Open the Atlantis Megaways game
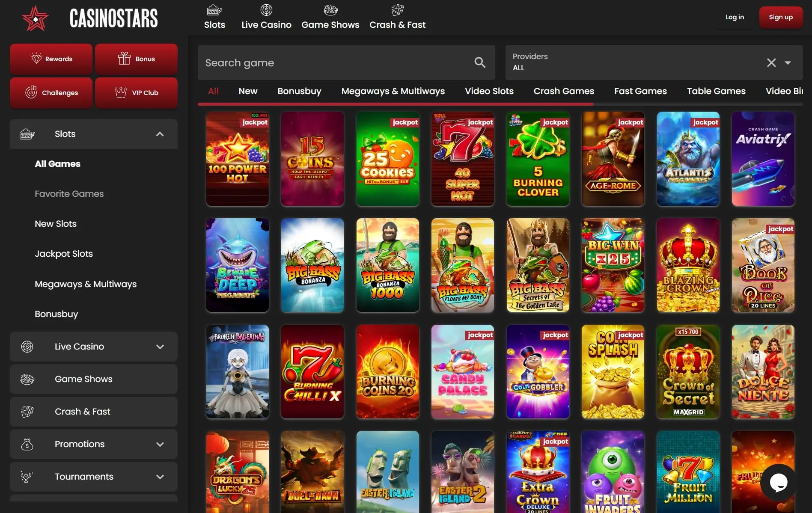The image size is (812, 513). coord(688,159)
